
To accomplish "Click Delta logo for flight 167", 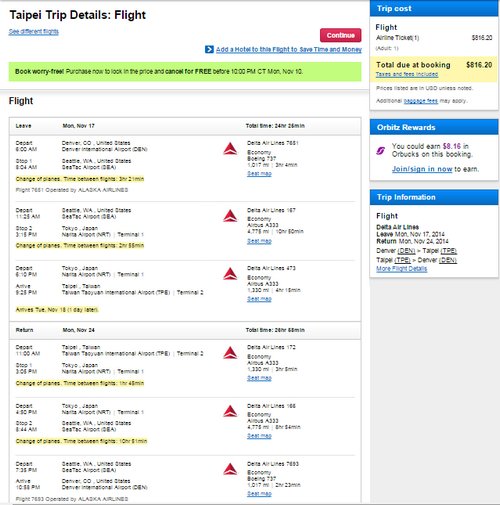I will tap(230, 216).
